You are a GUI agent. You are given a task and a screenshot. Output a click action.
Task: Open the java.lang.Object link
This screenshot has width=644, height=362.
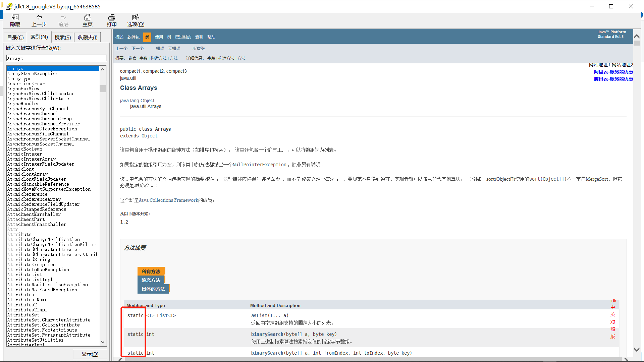click(137, 101)
